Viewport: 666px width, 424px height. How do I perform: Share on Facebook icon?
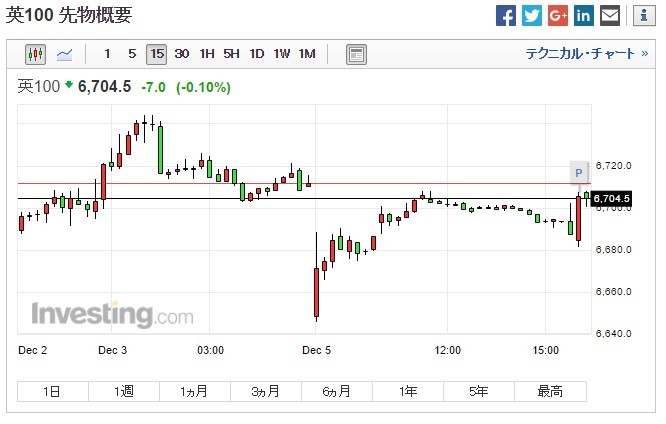coord(506,16)
